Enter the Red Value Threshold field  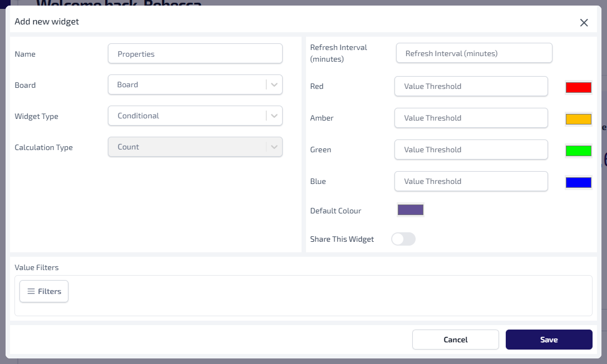[471, 86]
